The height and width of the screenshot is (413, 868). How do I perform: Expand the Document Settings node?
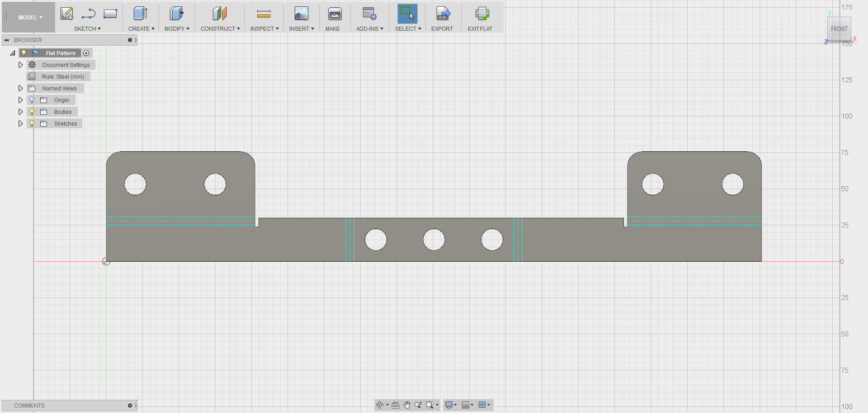pyautogui.click(x=20, y=65)
